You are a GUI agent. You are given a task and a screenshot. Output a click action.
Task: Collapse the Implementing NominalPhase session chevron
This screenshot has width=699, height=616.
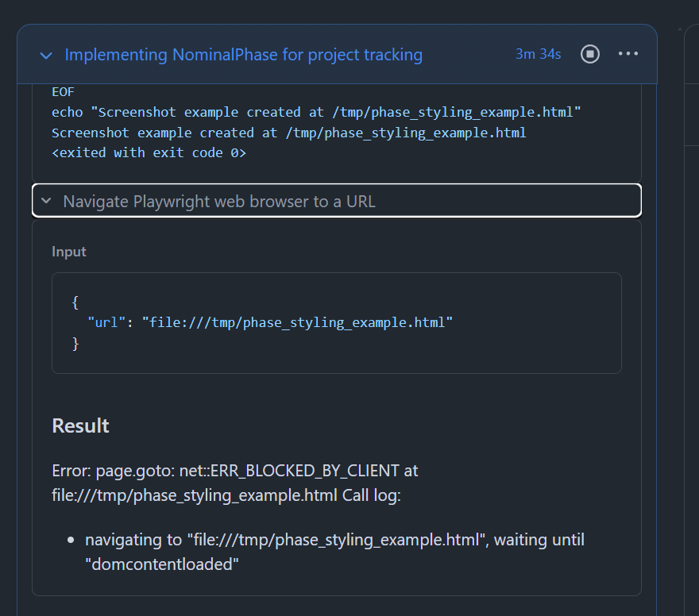click(x=46, y=56)
